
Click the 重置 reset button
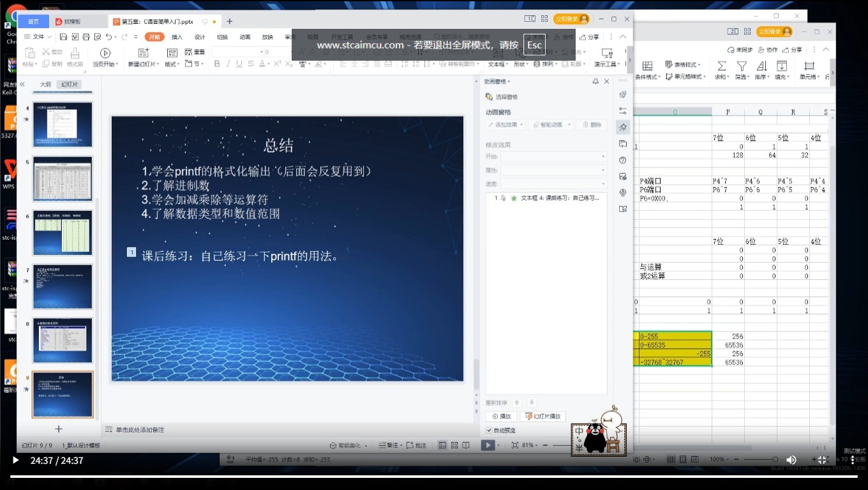(x=195, y=52)
